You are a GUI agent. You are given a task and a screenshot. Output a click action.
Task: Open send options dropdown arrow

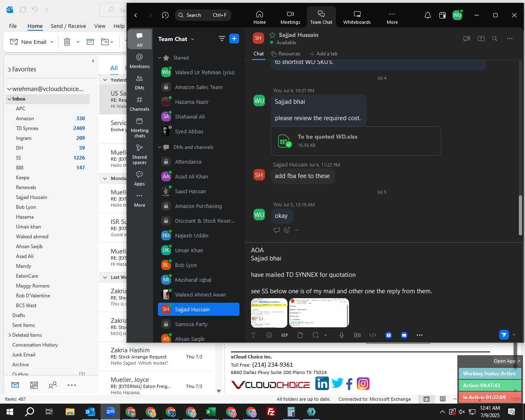pyautogui.click(x=514, y=335)
